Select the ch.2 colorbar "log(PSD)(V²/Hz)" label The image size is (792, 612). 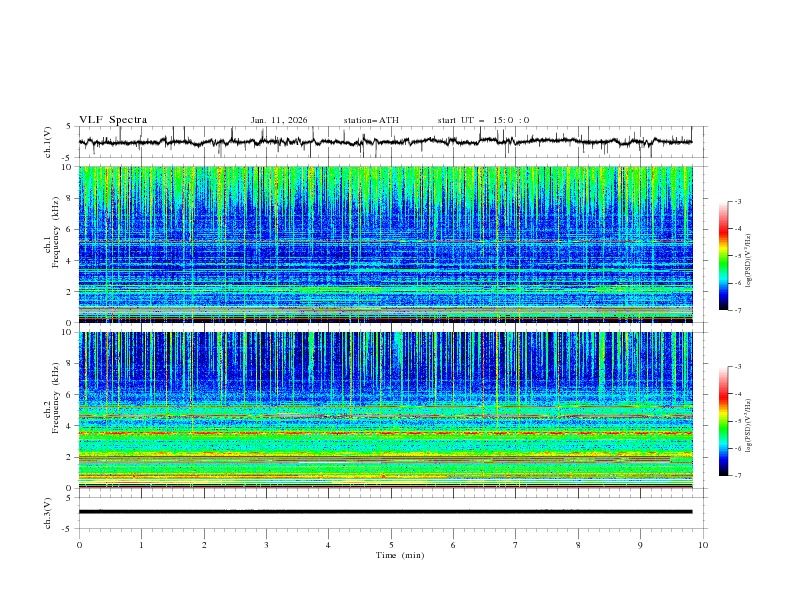pos(749,425)
